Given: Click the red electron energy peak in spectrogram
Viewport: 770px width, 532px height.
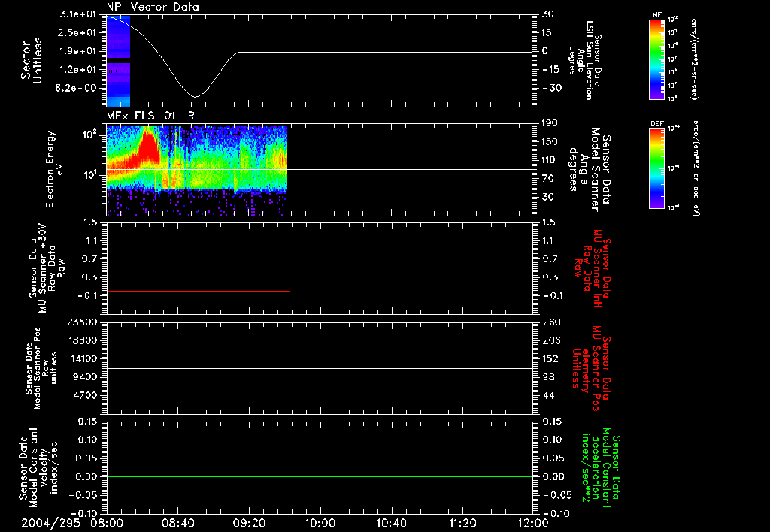Looking at the screenshot, I should [148, 147].
